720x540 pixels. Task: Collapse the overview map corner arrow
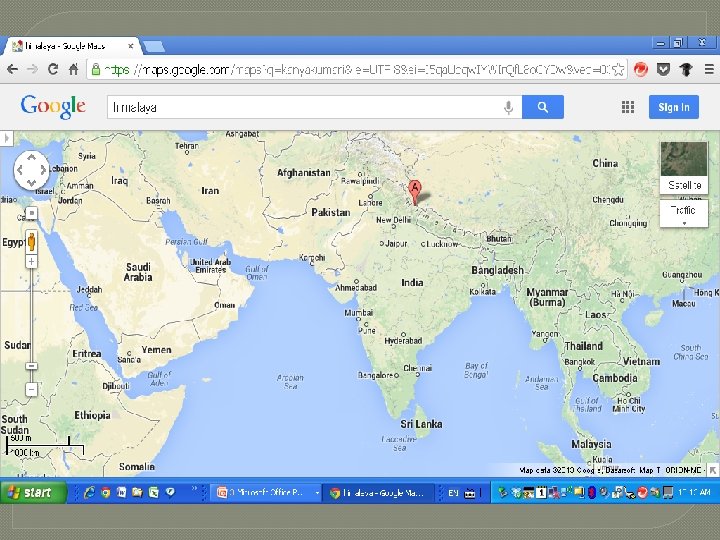pyautogui.click(x=713, y=470)
